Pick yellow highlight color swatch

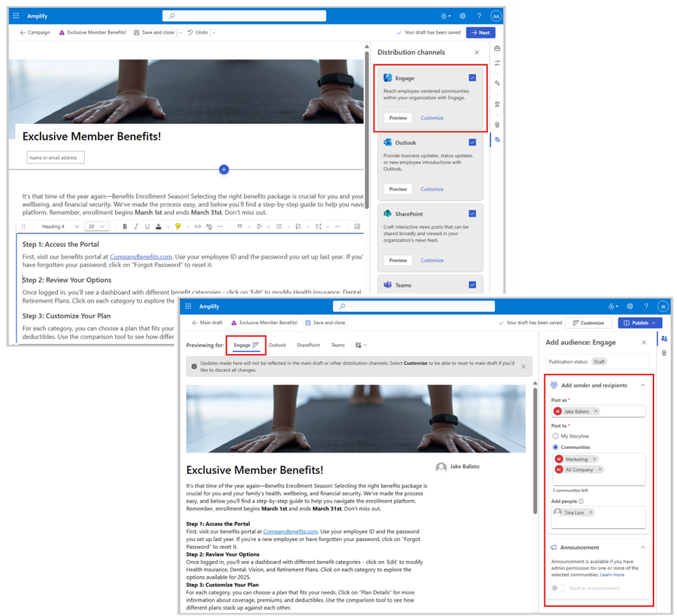[x=178, y=226]
